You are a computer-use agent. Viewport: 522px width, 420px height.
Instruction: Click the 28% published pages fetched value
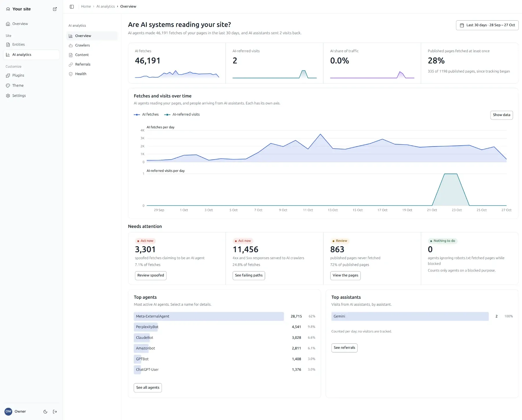[x=436, y=61]
